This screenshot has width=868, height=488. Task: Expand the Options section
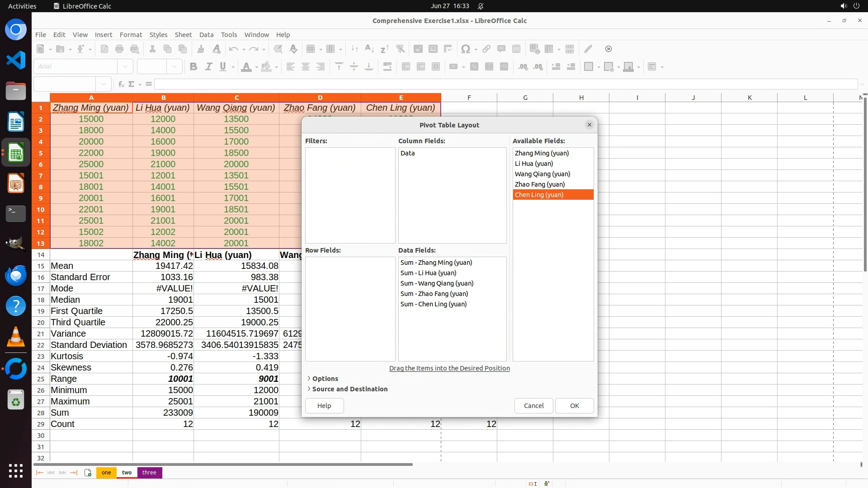(325, 379)
